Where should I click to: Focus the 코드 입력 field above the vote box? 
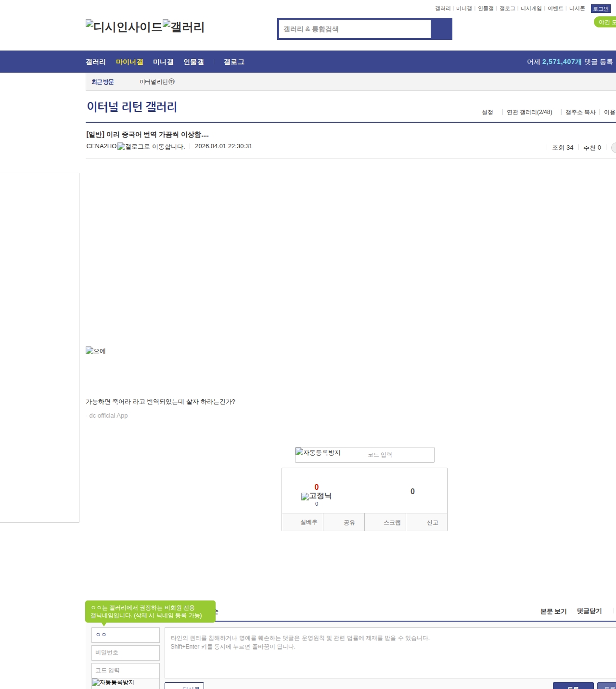tap(398, 455)
